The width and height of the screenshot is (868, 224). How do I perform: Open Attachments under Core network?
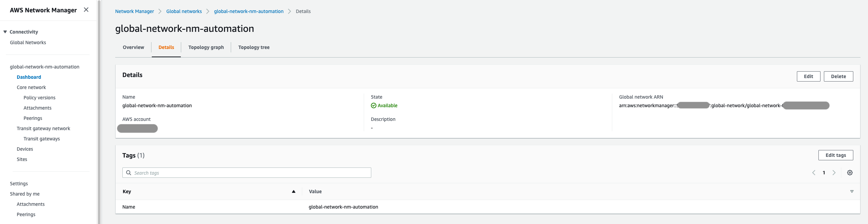(x=37, y=108)
